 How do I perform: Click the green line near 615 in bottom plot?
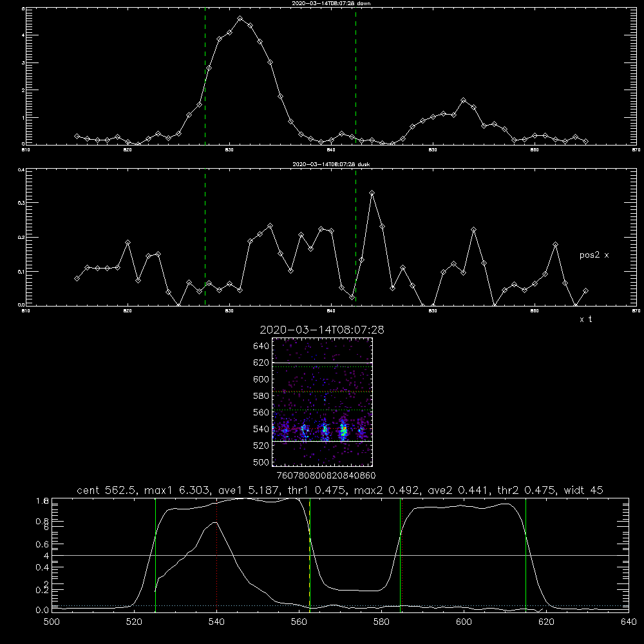pos(526,555)
